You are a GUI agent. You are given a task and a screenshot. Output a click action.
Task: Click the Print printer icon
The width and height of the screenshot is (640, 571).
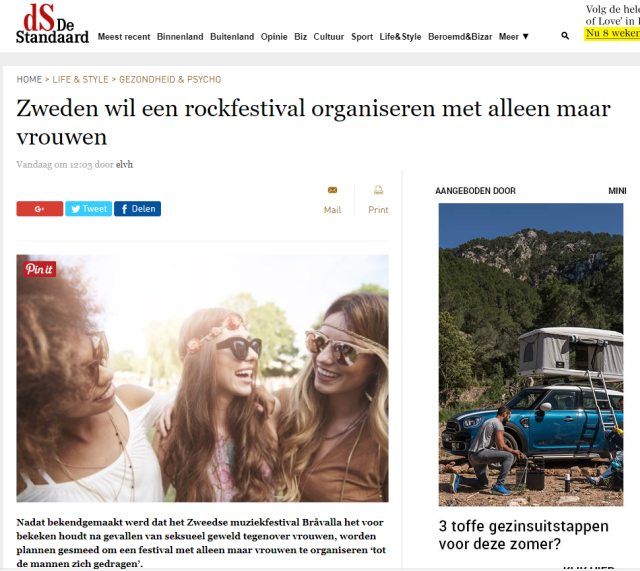coord(378,190)
